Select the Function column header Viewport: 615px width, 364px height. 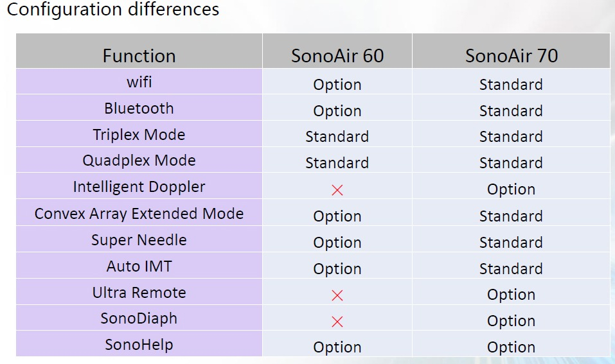tap(139, 51)
